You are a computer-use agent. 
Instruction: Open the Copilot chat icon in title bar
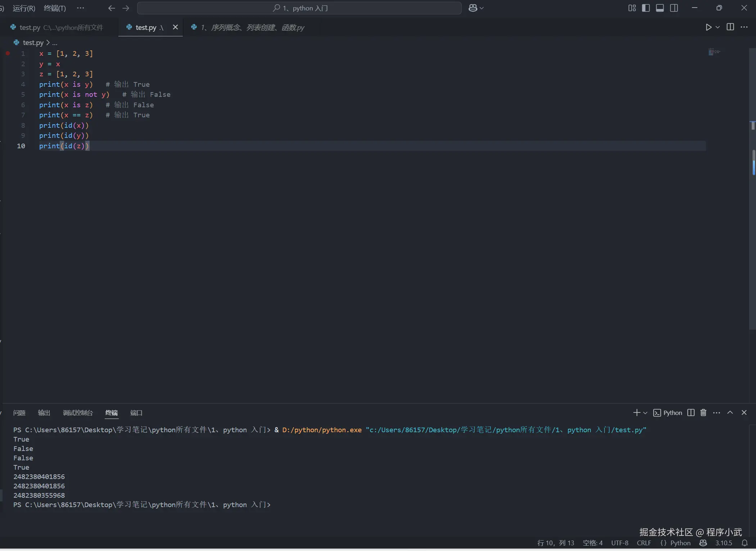(473, 8)
